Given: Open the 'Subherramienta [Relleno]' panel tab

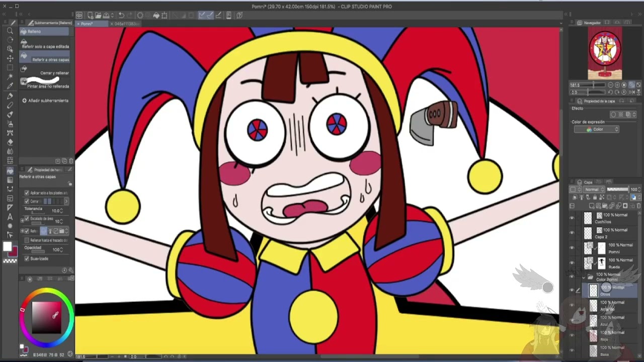Looking at the screenshot, I should click(x=50, y=23).
